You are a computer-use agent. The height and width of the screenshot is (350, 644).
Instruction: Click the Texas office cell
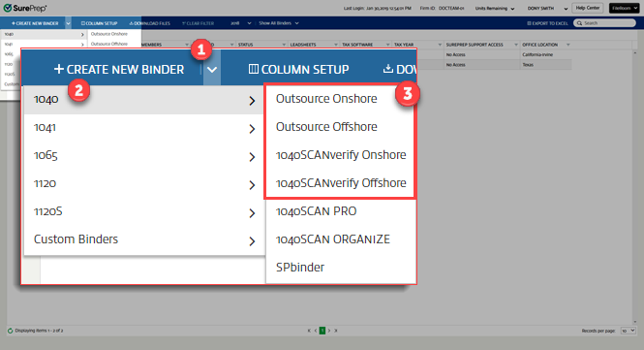point(528,65)
